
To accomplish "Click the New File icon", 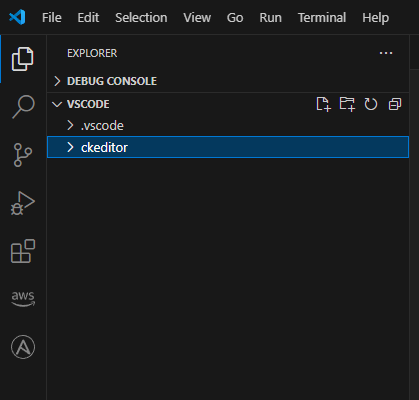I will 323,104.
